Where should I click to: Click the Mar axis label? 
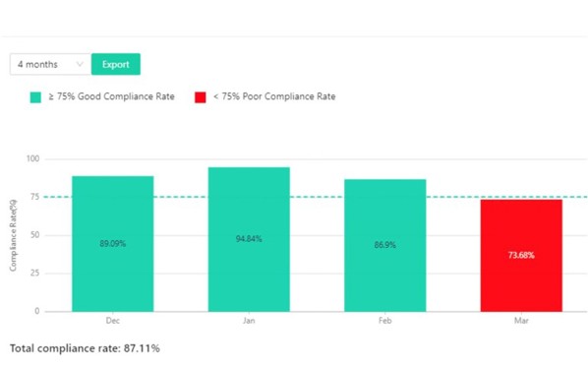pyautogui.click(x=521, y=321)
